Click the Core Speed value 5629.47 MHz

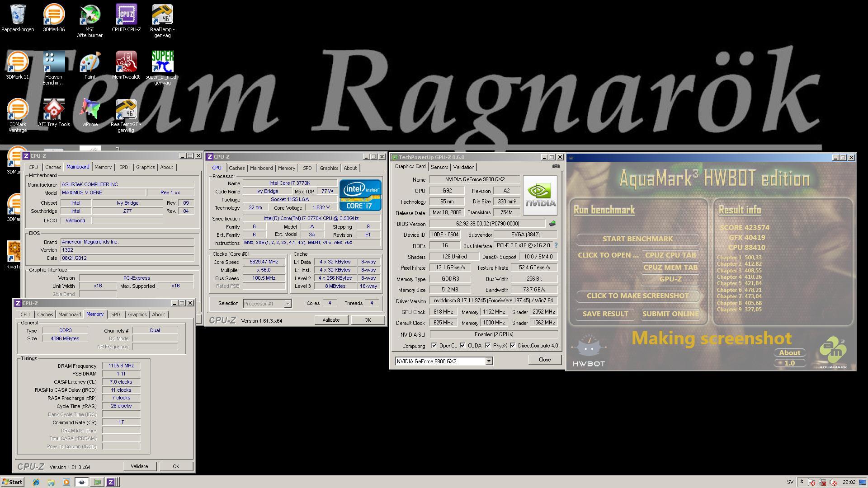coord(264,262)
